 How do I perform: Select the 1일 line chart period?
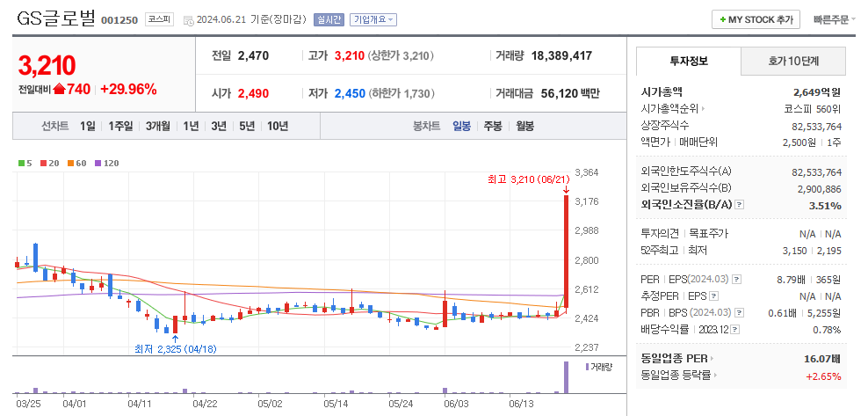pyautogui.click(x=88, y=127)
